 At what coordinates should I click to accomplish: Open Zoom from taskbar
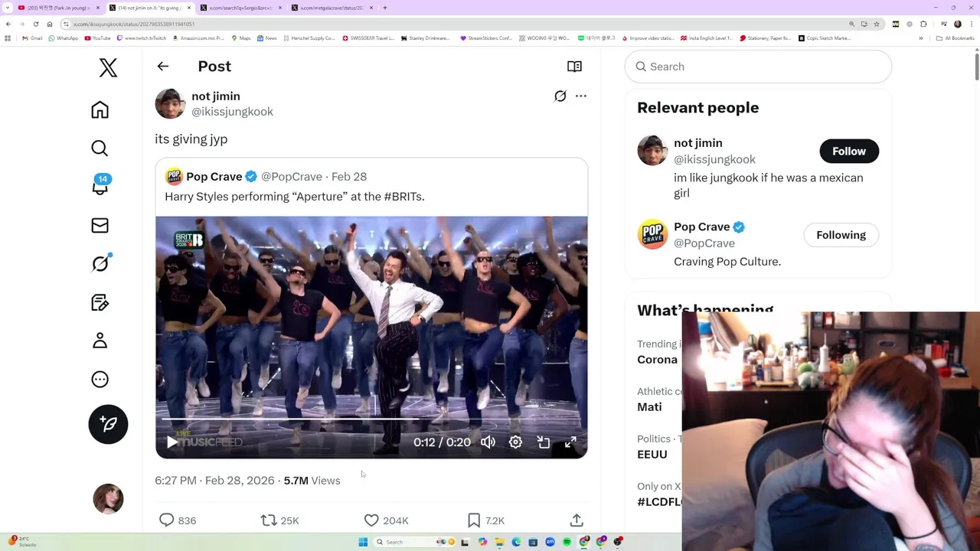550,542
